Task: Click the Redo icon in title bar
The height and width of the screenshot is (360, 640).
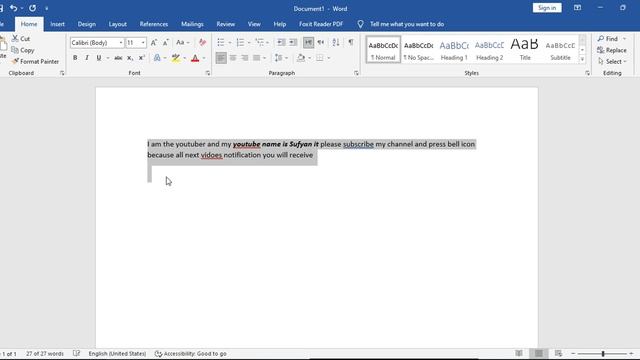Action: click(x=32, y=8)
